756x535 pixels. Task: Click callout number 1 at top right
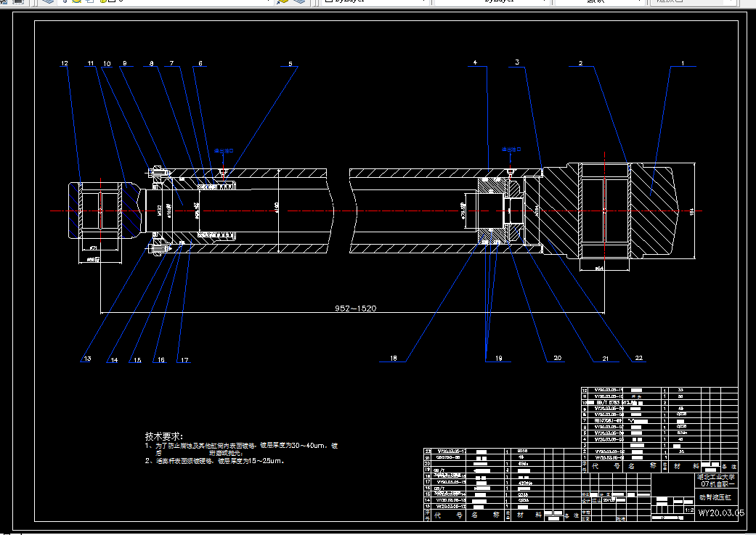[x=683, y=63]
